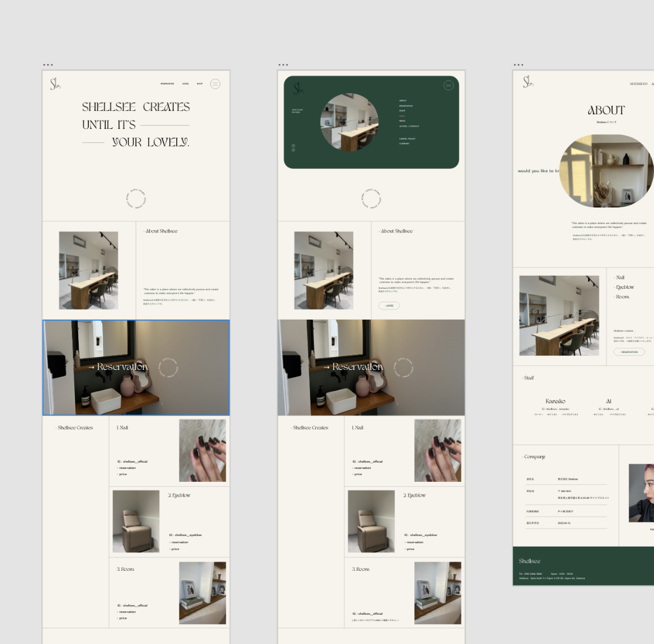Click ACCESS / CONTACT in the green menu
Image resolution: width=654 pixels, height=644 pixels.
tap(409, 126)
